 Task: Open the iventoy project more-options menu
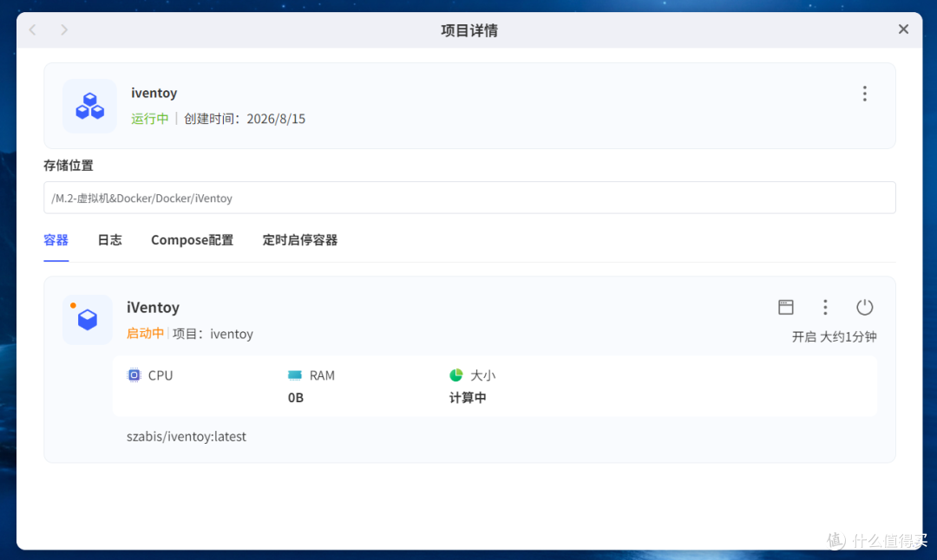tap(864, 94)
